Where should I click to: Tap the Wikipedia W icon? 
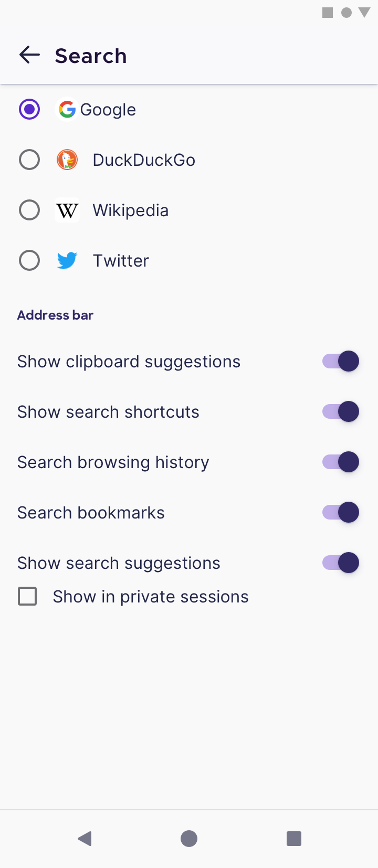point(67,210)
